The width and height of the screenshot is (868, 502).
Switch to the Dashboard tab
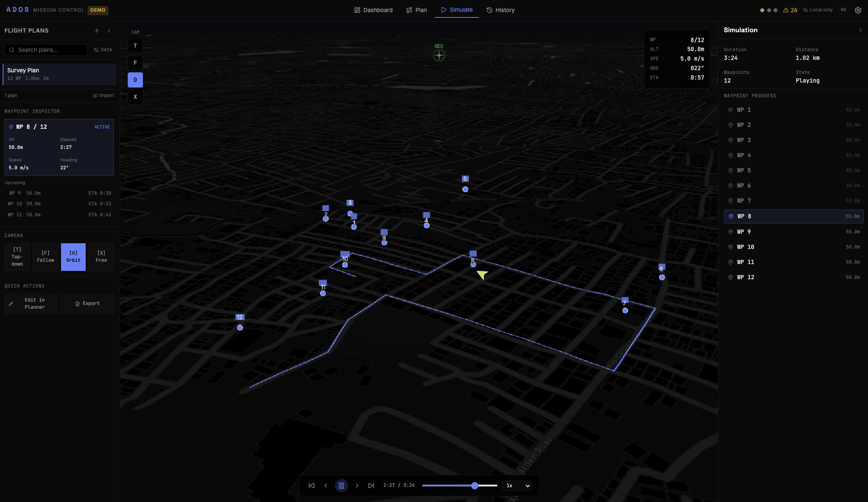[x=373, y=10]
